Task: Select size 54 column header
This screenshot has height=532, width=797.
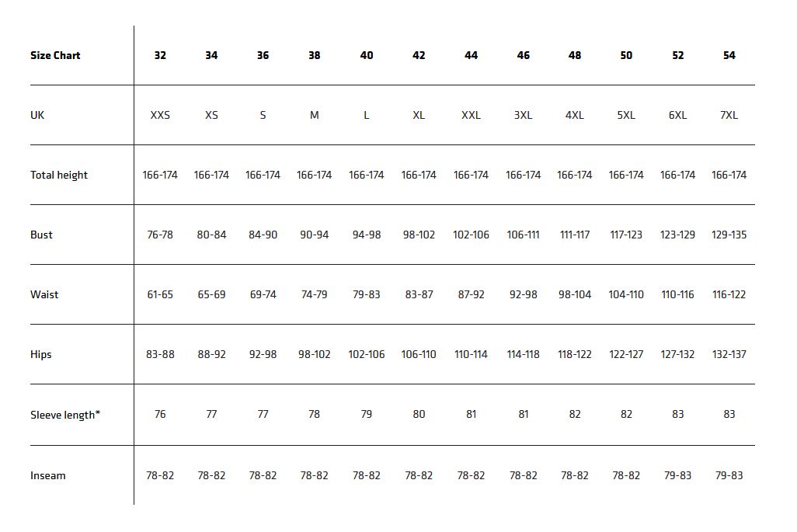Action: pos(729,55)
